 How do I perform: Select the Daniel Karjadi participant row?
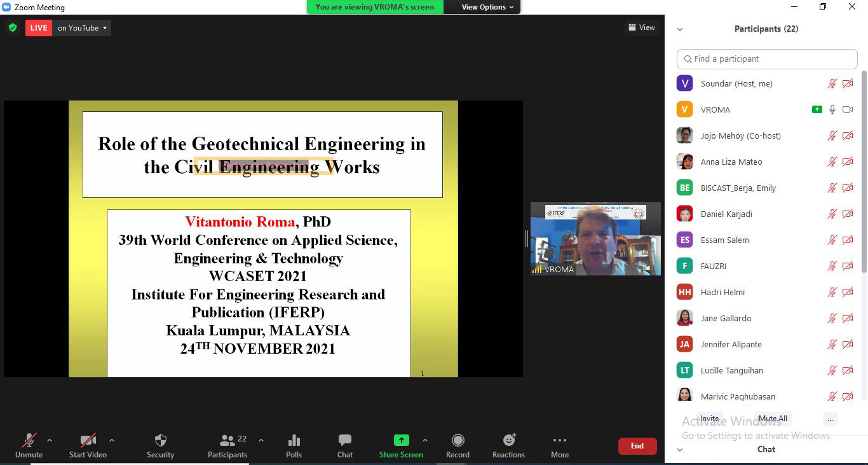[765, 214]
